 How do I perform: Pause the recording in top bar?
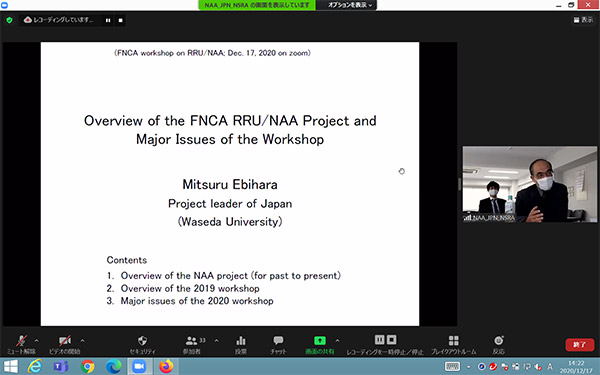(108, 20)
